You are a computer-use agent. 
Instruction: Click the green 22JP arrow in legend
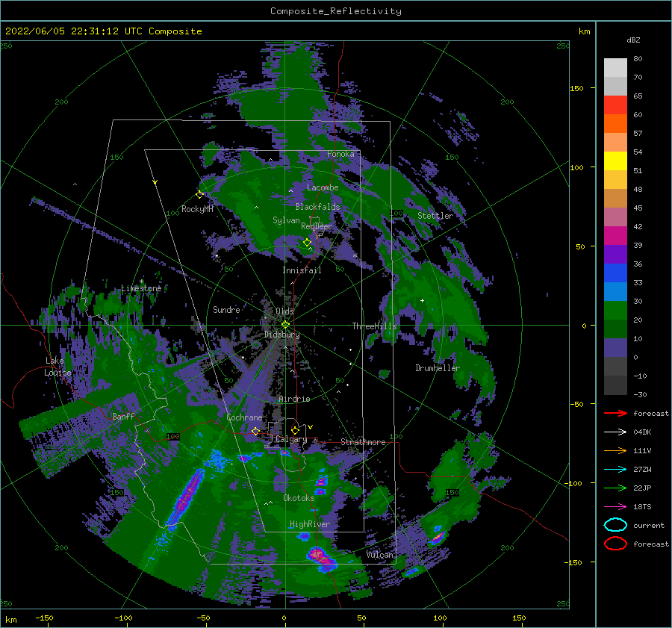click(615, 488)
